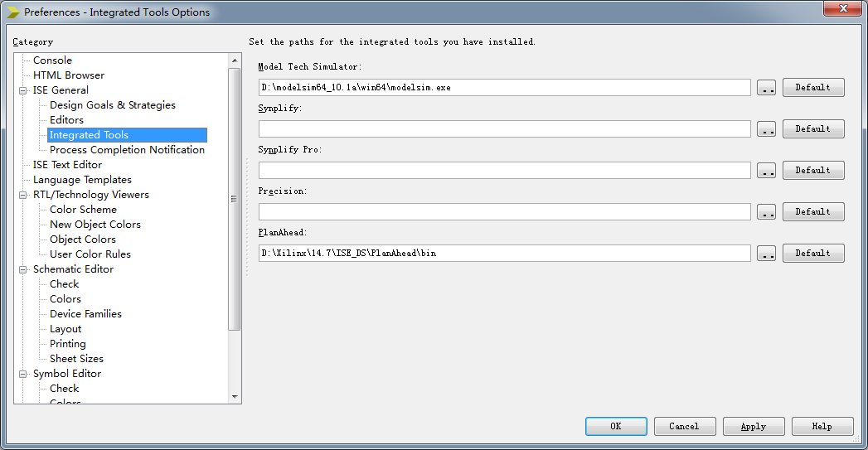Browse for the Synplify Pro path
Image resolution: width=868 pixels, height=450 pixels.
tap(766, 171)
